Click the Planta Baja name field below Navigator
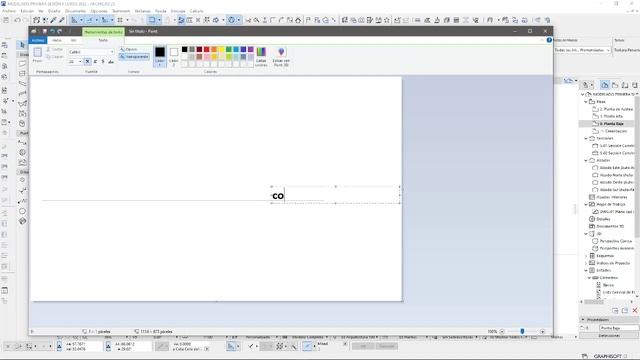This screenshot has height=360, width=640. (x=619, y=328)
